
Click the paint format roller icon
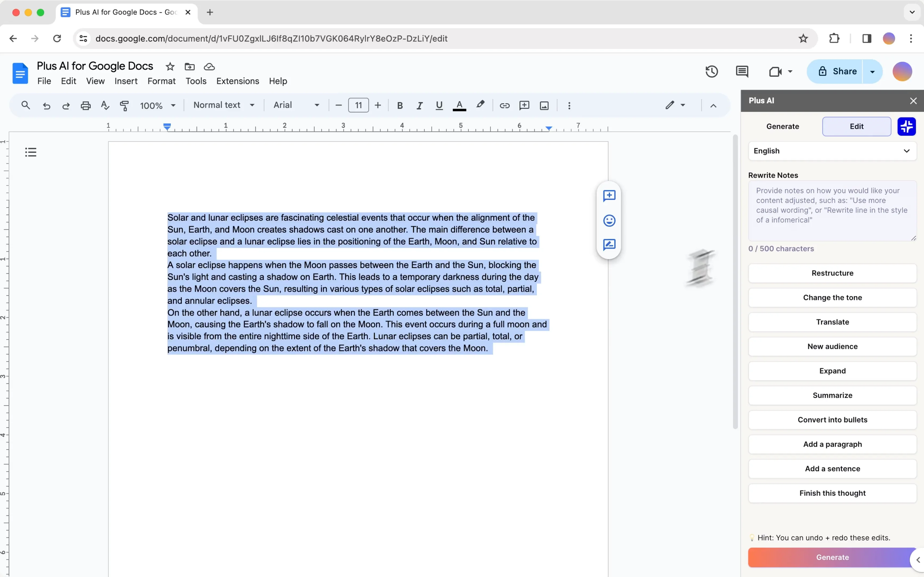click(125, 105)
